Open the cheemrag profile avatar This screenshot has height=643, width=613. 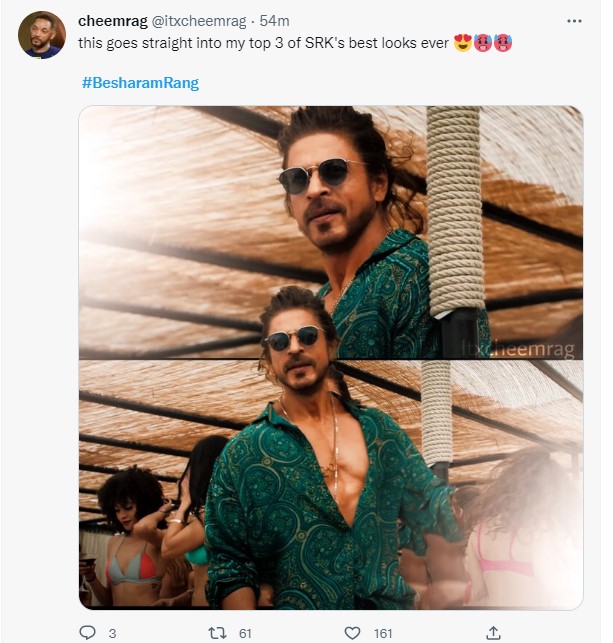coord(41,35)
